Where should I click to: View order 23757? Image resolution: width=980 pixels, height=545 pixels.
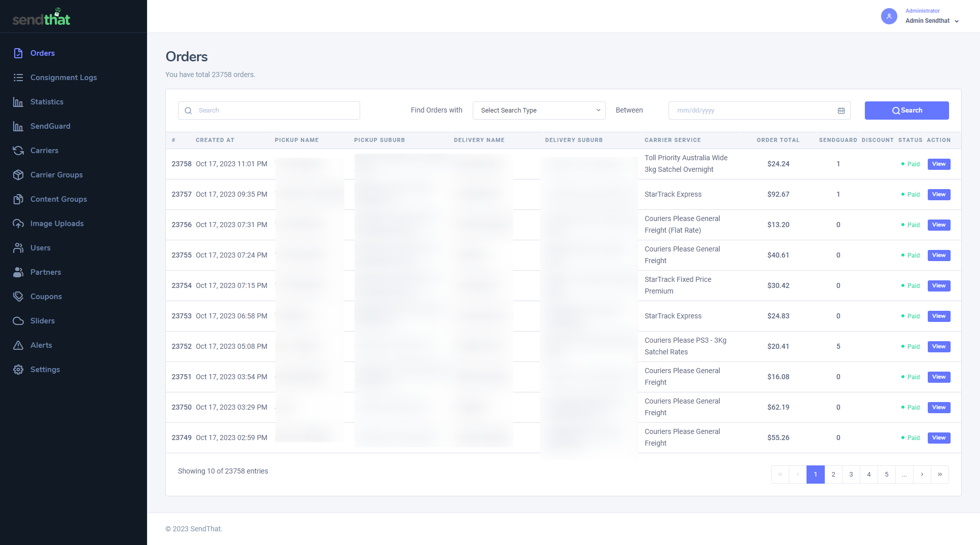tap(938, 195)
